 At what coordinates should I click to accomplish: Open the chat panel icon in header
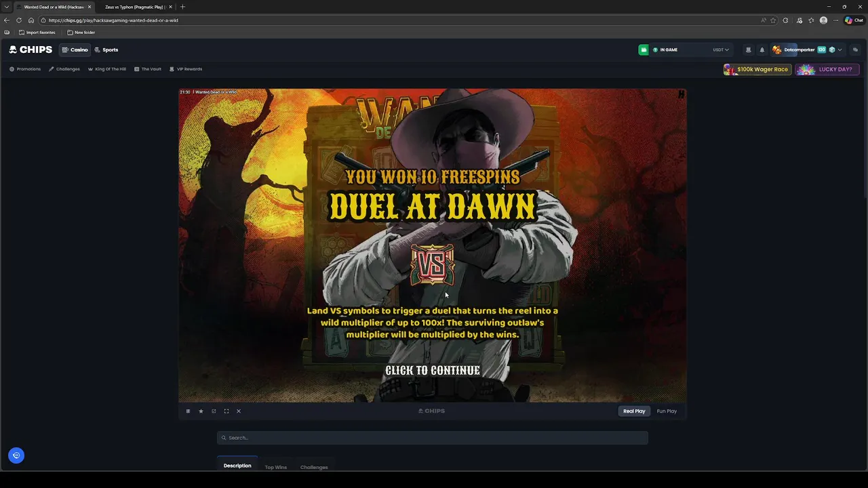(x=855, y=49)
